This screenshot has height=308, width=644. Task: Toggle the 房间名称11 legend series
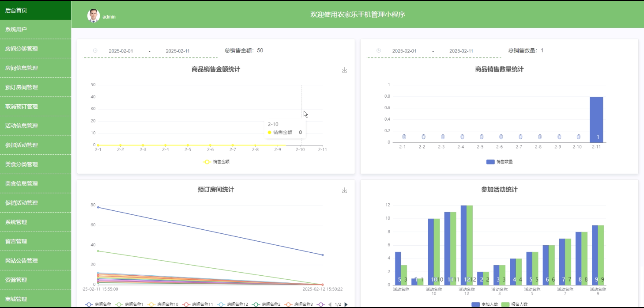pos(197,304)
